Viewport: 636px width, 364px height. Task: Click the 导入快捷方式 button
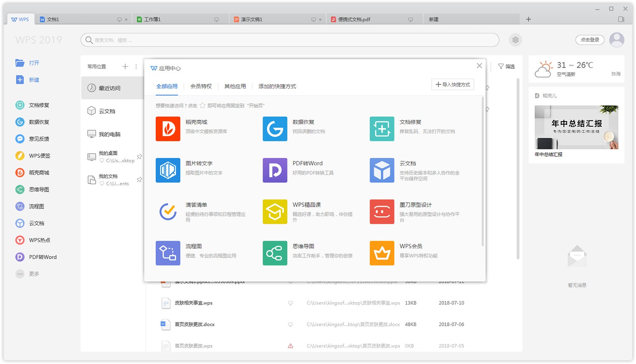(453, 85)
